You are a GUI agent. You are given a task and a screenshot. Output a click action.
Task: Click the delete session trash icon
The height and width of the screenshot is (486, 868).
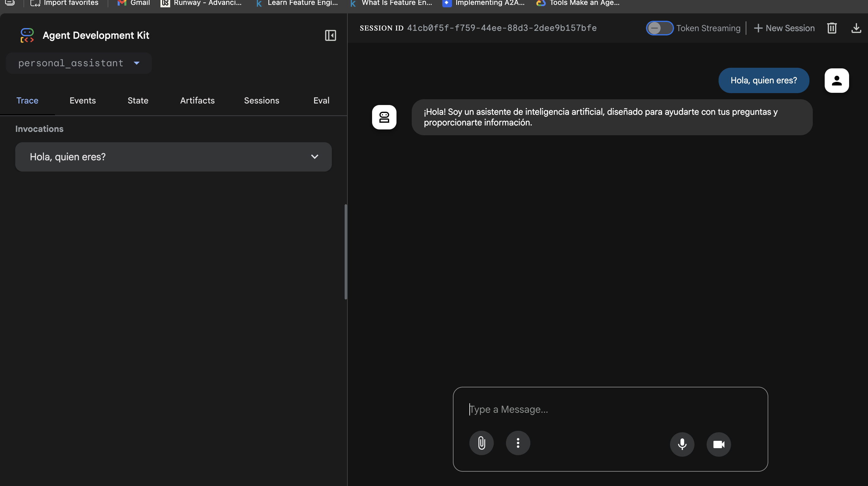click(x=832, y=28)
